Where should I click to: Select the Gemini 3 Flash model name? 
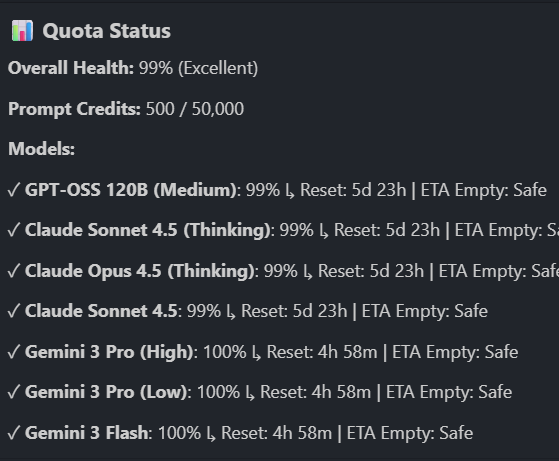(x=86, y=433)
